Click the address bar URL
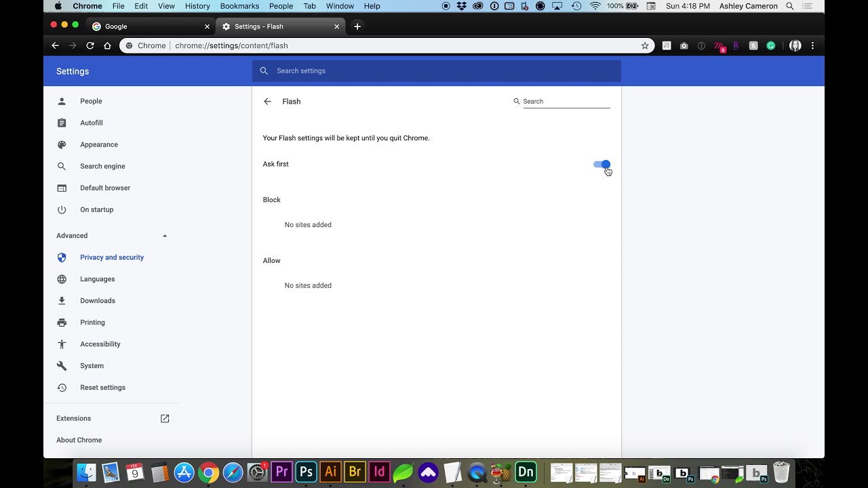The image size is (868, 488). 231,45
